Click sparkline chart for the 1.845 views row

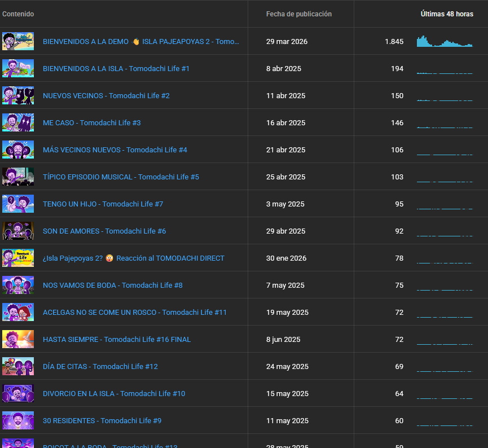(445, 41)
